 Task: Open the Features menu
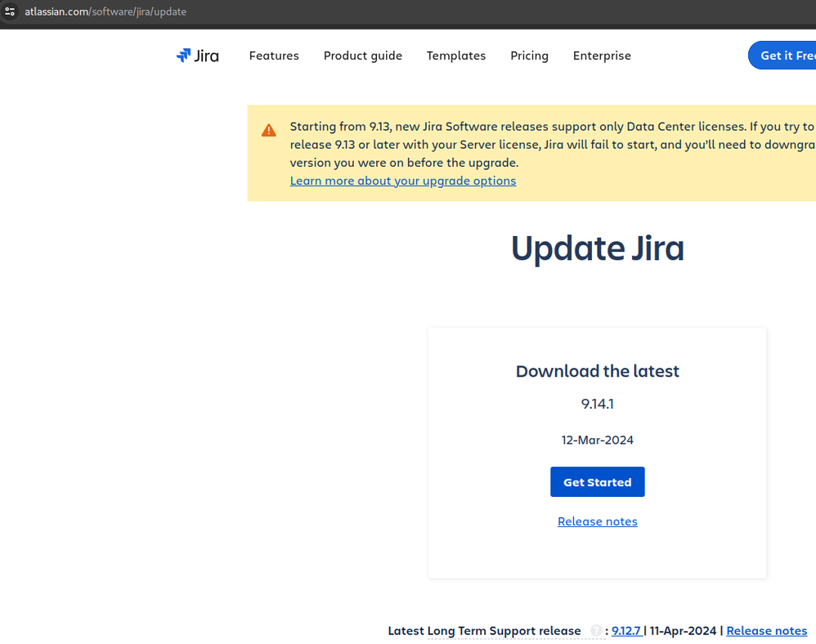[x=274, y=56]
